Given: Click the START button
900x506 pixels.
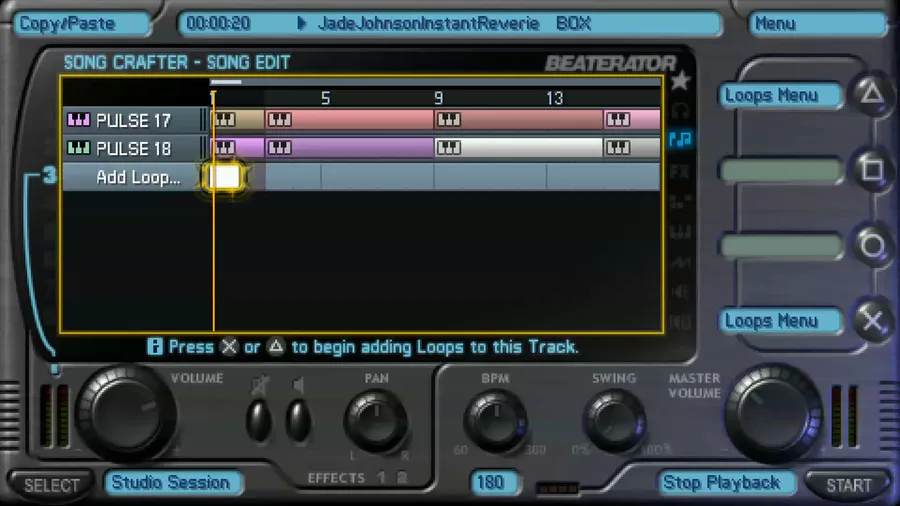Looking at the screenshot, I should pos(848,485).
